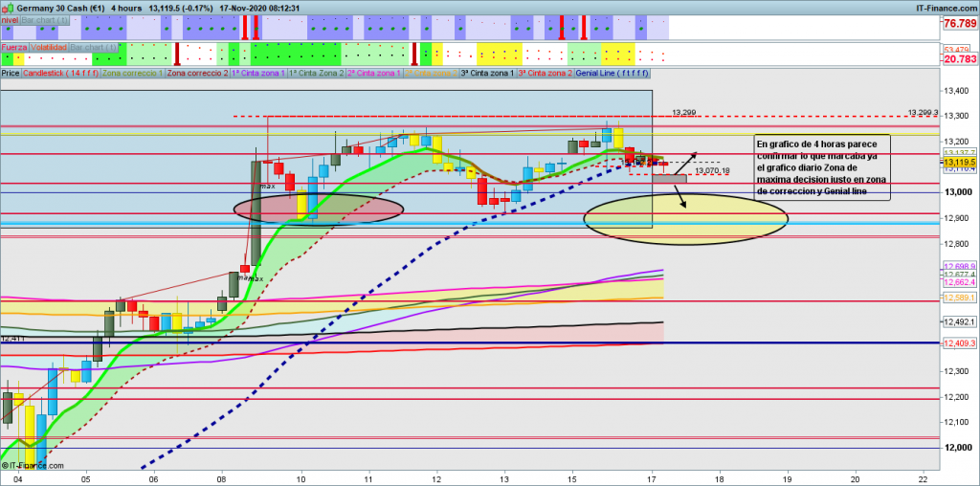Open the Candlestick (14 f f f) settings
Screen dimensions: 980x486
(x=59, y=73)
